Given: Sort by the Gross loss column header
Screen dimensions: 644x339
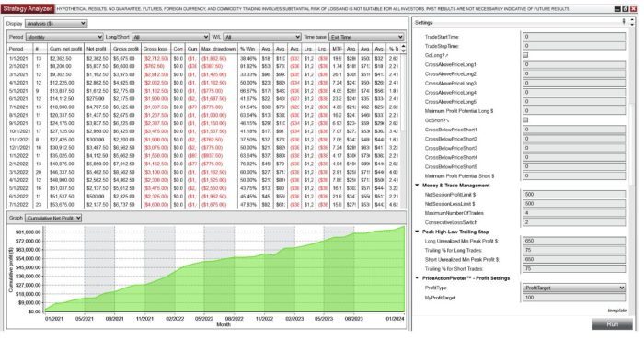Looking at the screenshot, I should coord(155,49).
